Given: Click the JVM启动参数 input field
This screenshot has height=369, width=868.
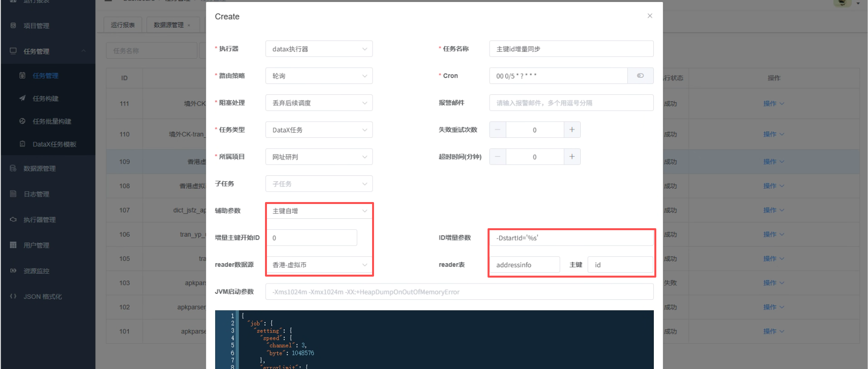Looking at the screenshot, I should [x=459, y=292].
